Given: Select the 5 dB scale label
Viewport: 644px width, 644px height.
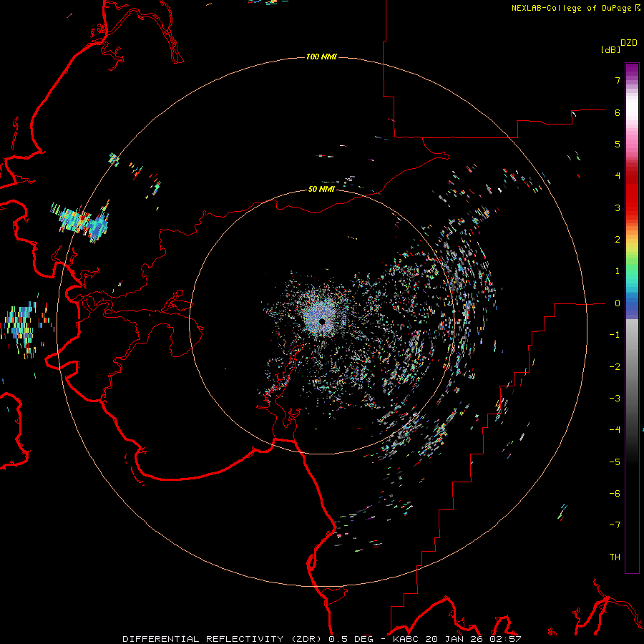Looking at the screenshot, I should (x=618, y=144).
